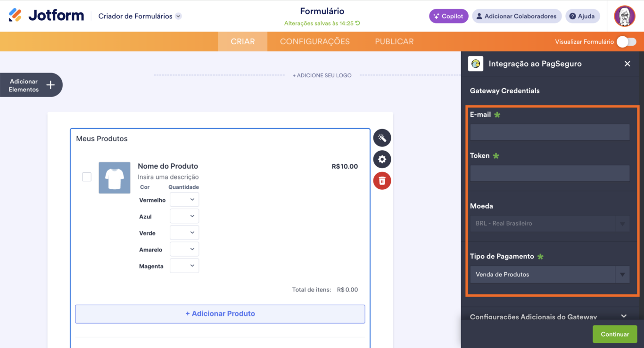This screenshot has height=348, width=644.
Task: Open the Criador de Formulários dropdown
Action: click(140, 16)
